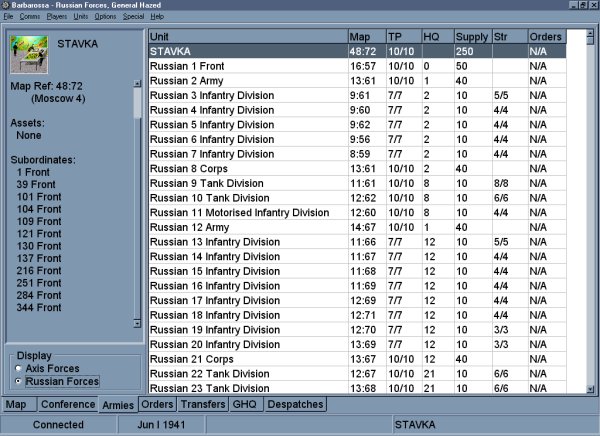
Task: Select Russian 8 Corps row
Action: 357,169
